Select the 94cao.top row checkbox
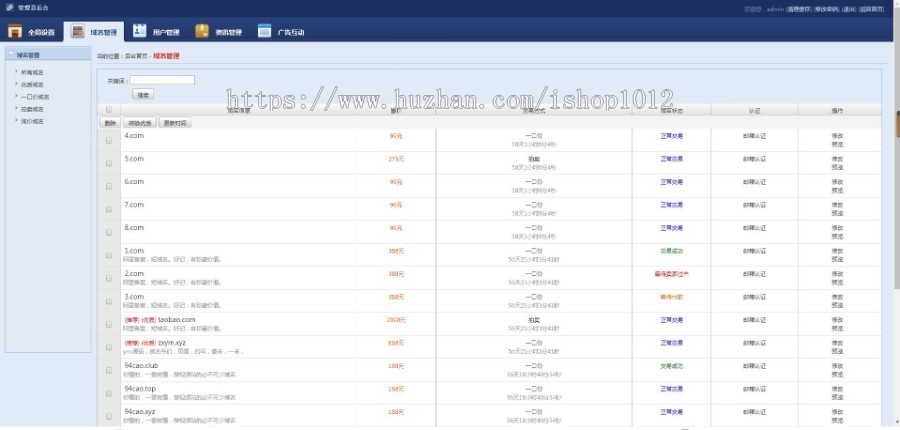900x430 pixels. click(x=109, y=393)
